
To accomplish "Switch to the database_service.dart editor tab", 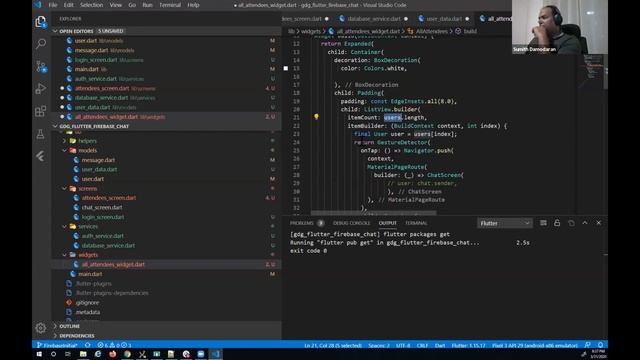I will click(x=373, y=19).
